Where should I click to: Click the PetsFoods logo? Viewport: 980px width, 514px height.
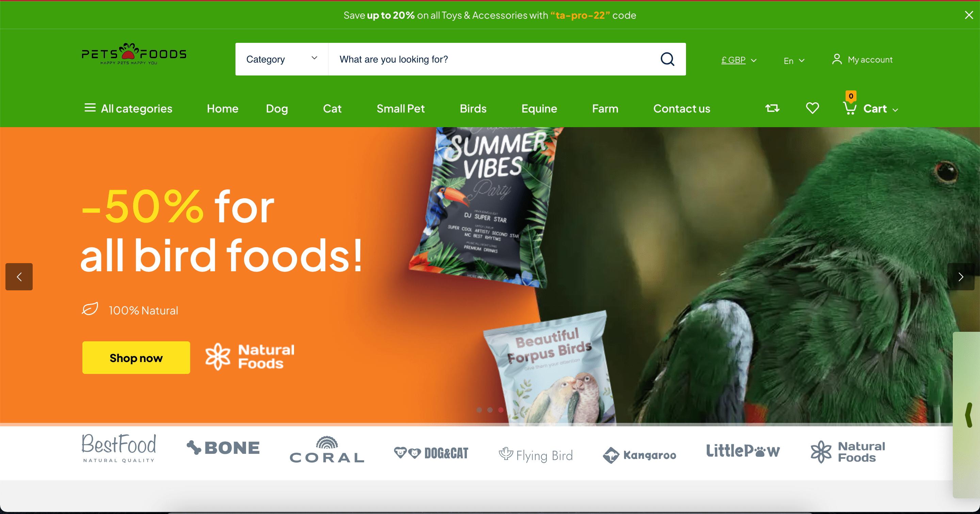(134, 54)
